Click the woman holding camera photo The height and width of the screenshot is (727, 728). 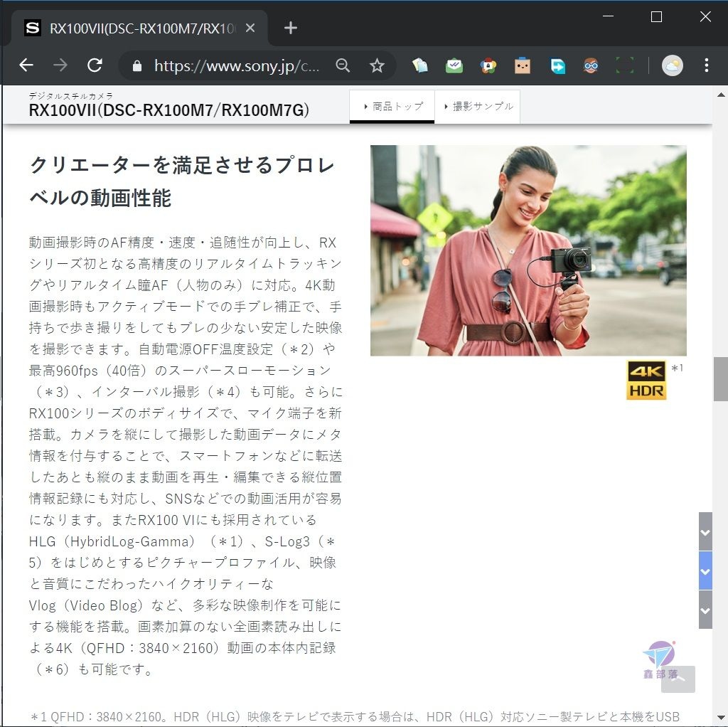528,250
